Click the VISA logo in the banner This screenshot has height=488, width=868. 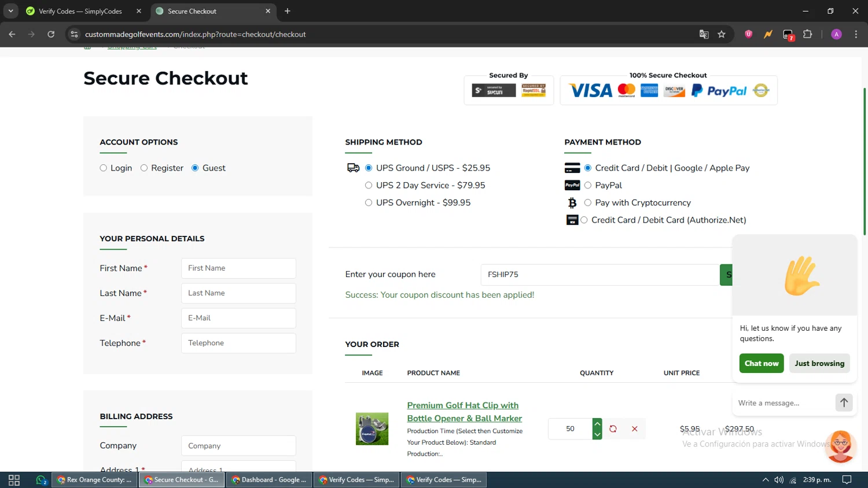pyautogui.click(x=590, y=91)
